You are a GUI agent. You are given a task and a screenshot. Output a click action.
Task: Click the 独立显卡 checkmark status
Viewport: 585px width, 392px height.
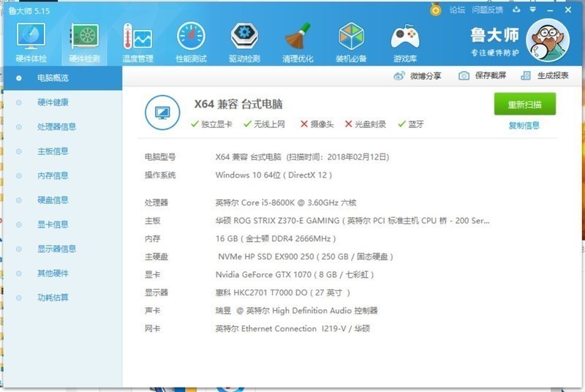(x=211, y=124)
